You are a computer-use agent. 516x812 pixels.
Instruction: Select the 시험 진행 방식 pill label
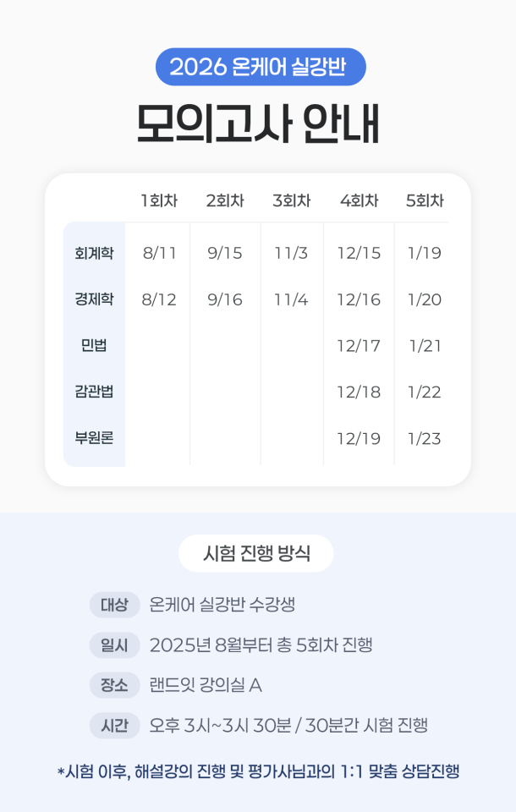pos(256,553)
